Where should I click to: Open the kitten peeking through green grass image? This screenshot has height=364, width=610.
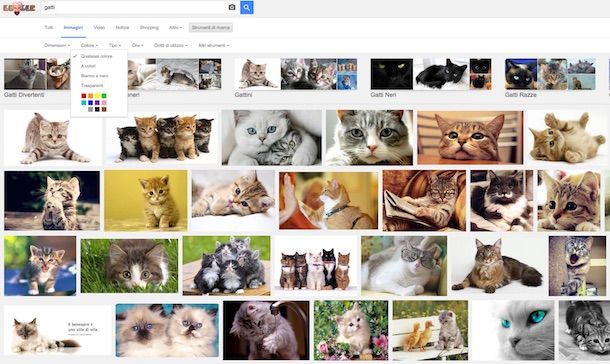click(x=130, y=266)
